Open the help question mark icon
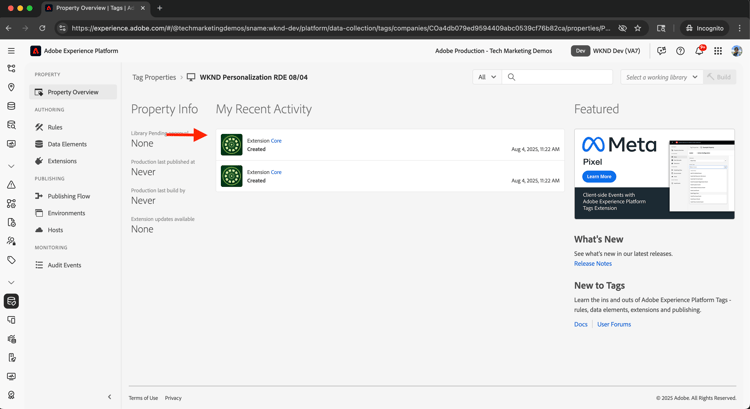This screenshot has width=750, height=409. pos(680,51)
